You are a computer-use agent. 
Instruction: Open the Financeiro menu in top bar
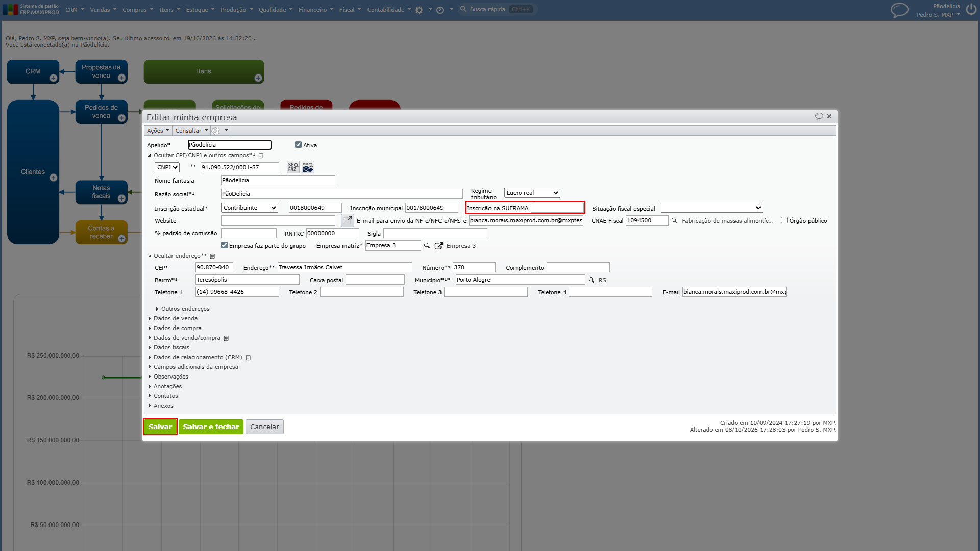[x=315, y=10]
